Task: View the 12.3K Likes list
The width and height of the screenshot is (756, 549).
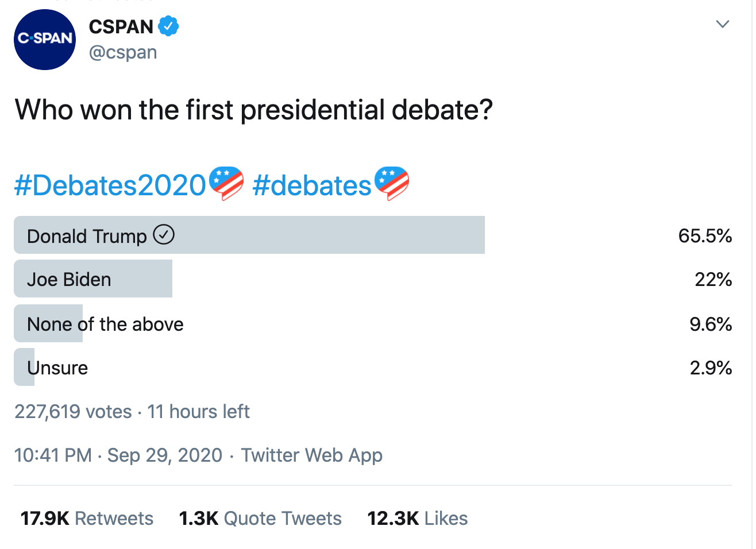Action: [x=417, y=518]
